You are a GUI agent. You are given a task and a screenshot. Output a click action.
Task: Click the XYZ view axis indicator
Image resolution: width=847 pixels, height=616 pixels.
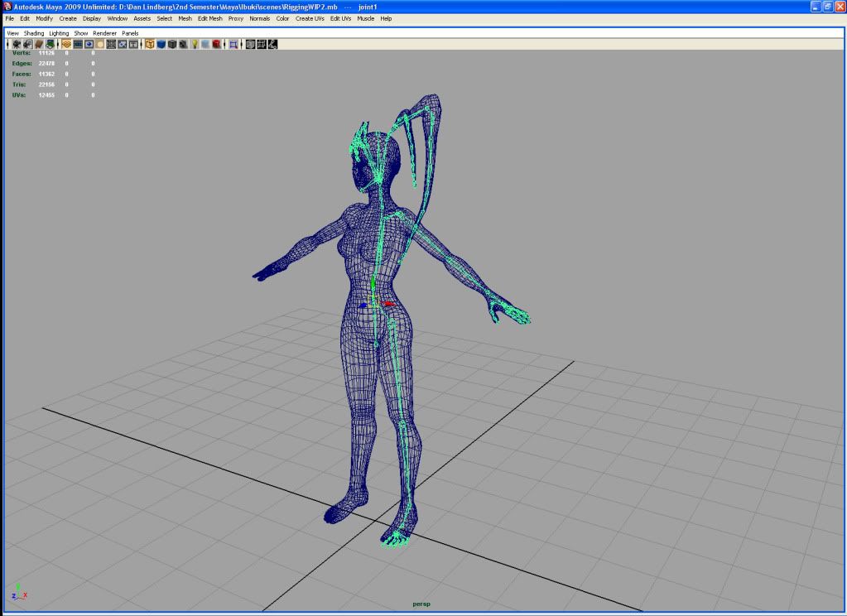pyautogui.click(x=19, y=592)
